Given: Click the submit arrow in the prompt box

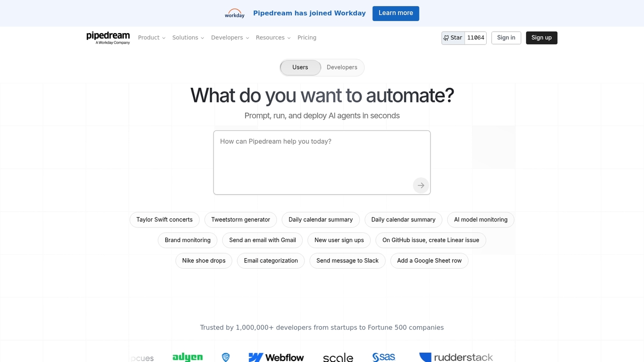Looking at the screenshot, I should pyautogui.click(x=420, y=185).
